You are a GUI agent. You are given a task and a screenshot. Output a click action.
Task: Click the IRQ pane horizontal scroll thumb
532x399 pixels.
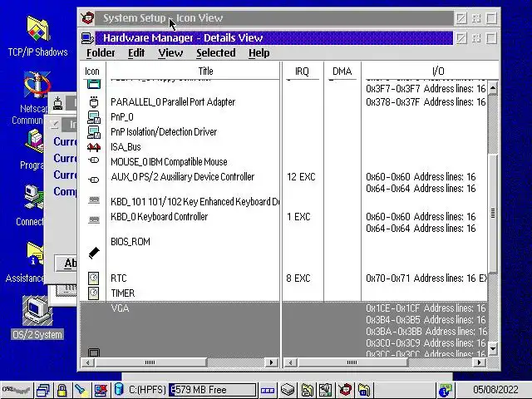(352, 362)
